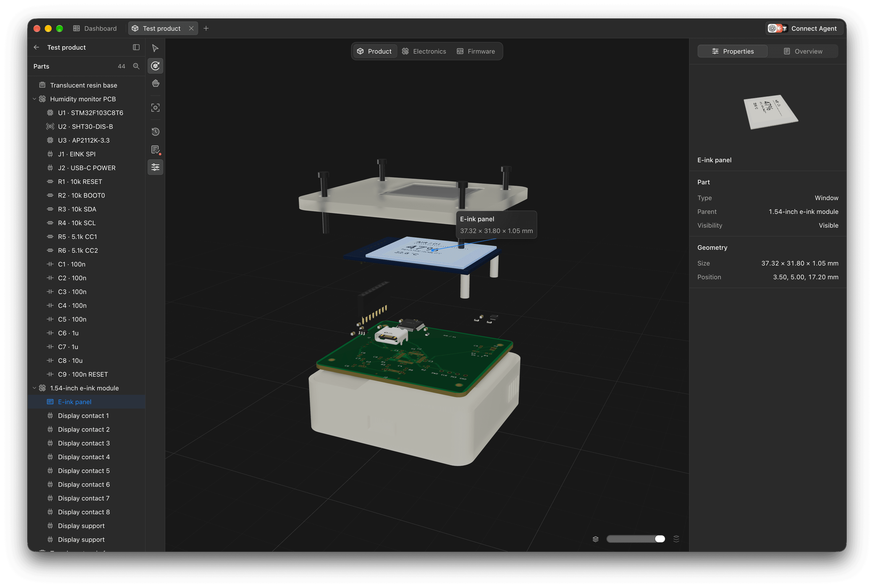The image size is (874, 588).
Task: Click Parent value 1.54-inch e-ink module
Action: pos(803,212)
